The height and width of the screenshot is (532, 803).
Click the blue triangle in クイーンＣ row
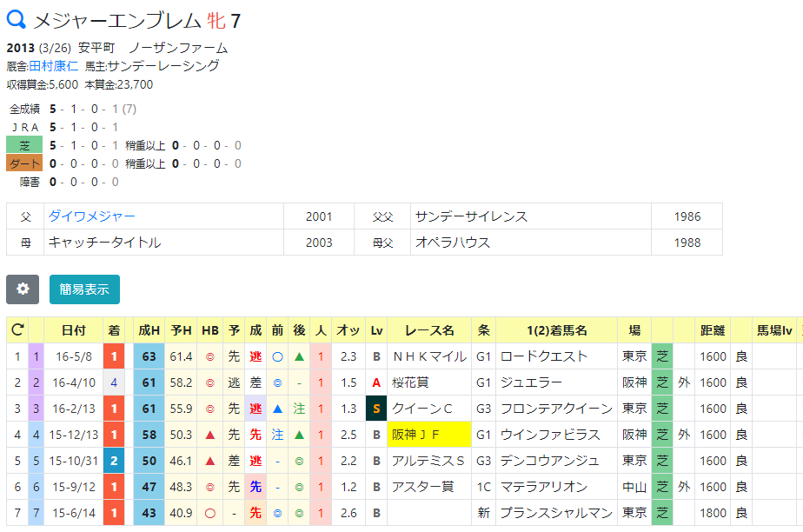point(277,409)
